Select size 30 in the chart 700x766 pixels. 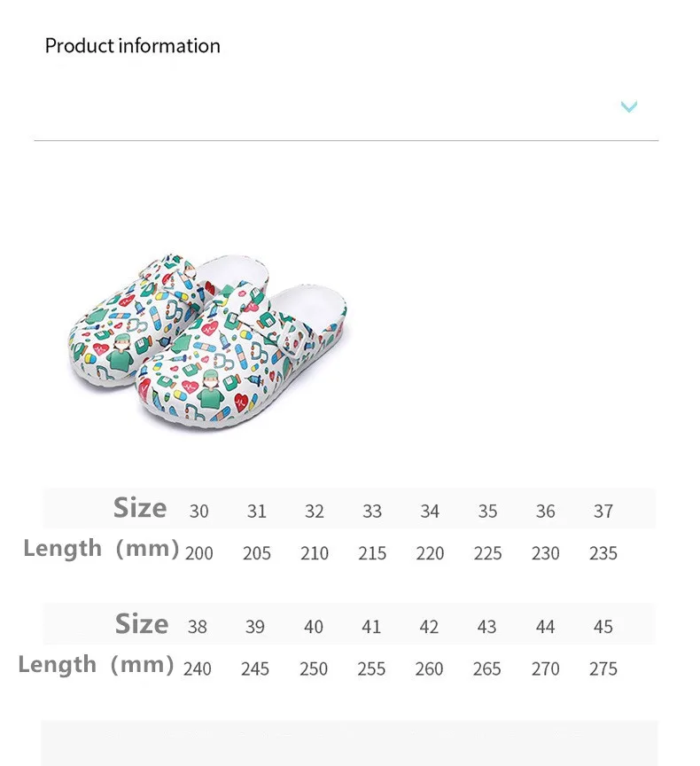[x=198, y=511]
